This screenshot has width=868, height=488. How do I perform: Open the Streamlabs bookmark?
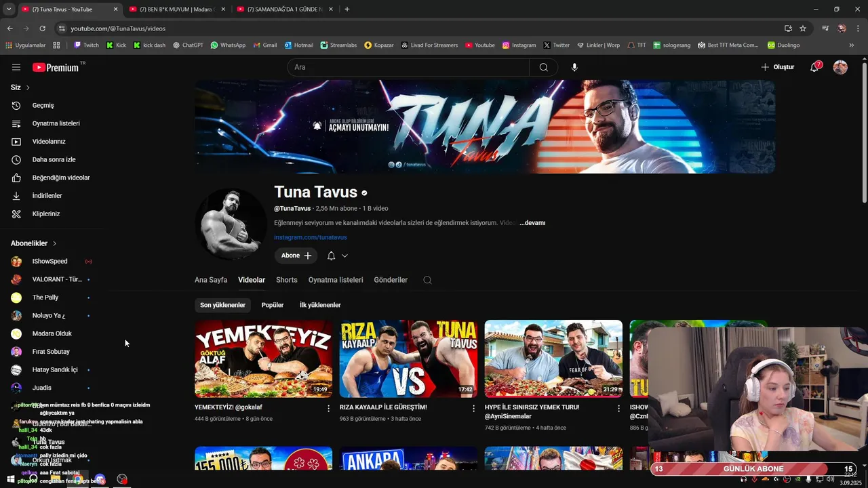pos(338,45)
